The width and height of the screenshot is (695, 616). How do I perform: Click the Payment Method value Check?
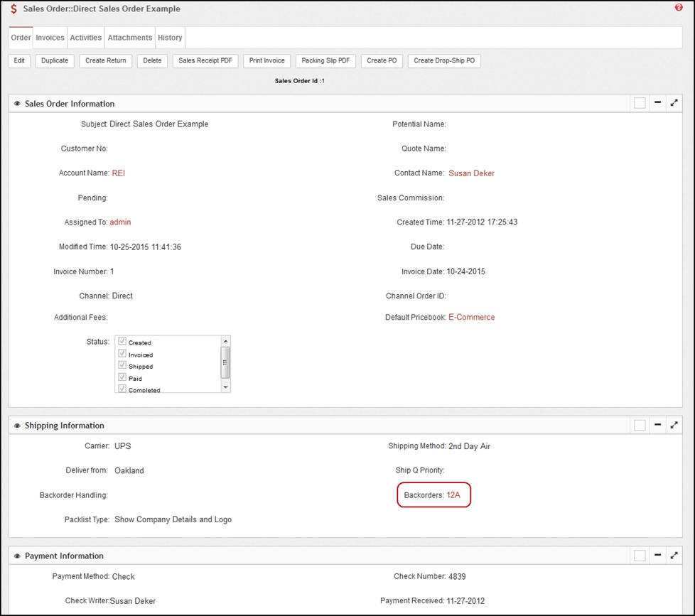click(x=123, y=576)
